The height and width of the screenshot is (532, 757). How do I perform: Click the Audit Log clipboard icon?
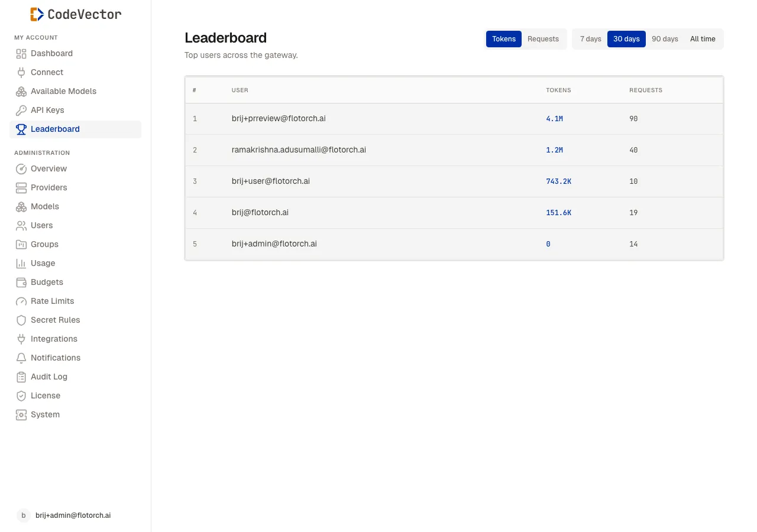click(21, 377)
